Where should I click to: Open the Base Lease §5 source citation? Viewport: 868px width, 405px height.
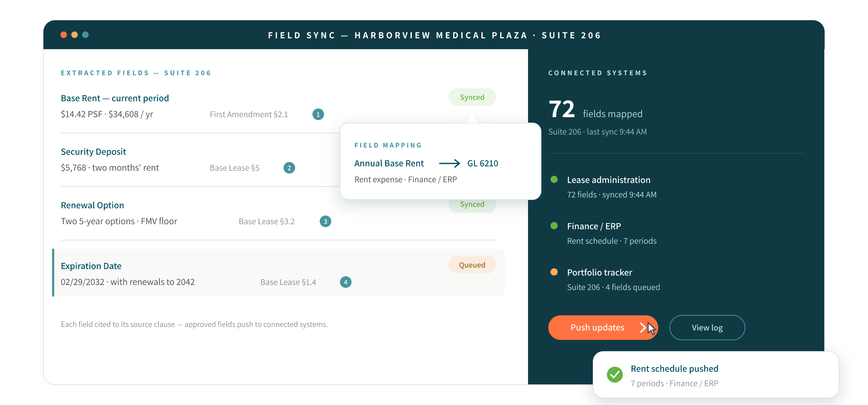click(234, 168)
